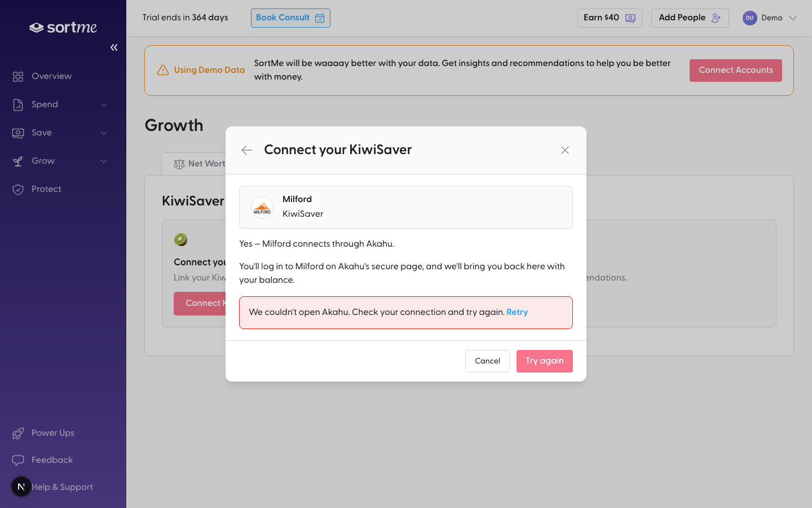Click the Retry link in error message

pyautogui.click(x=517, y=312)
